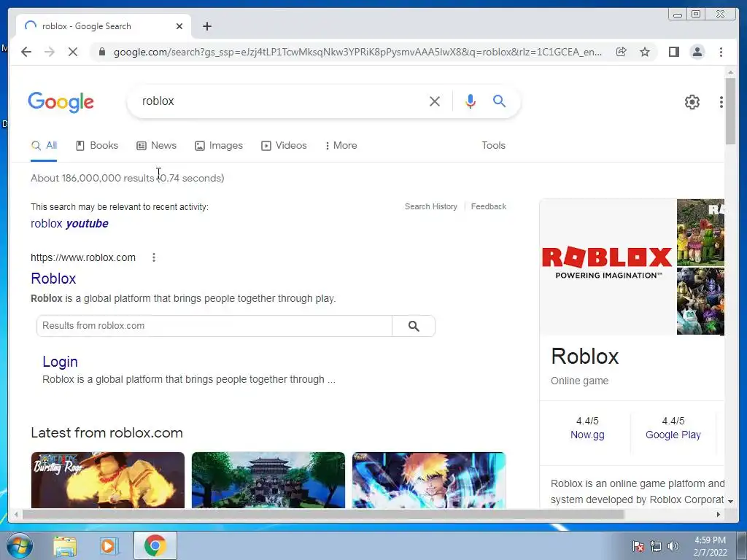The height and width of the screenshot is (560, 747).
Task: Expand the More search filters menu
Action: click(341, 146)
